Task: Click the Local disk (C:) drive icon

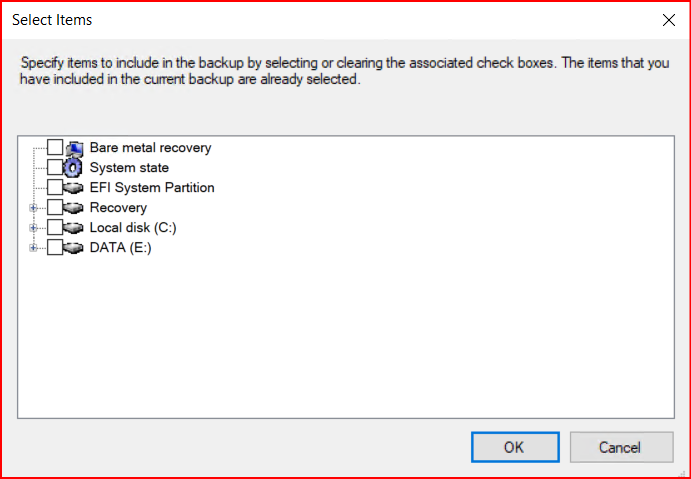Action: [x=74, y=228]
